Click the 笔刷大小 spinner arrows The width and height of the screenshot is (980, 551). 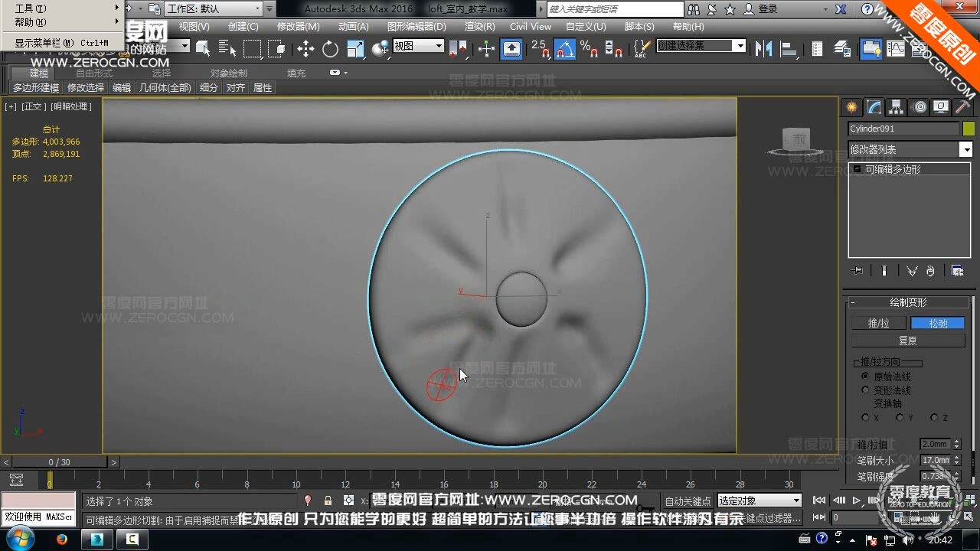pyautogui.click(x=956, y=460)
